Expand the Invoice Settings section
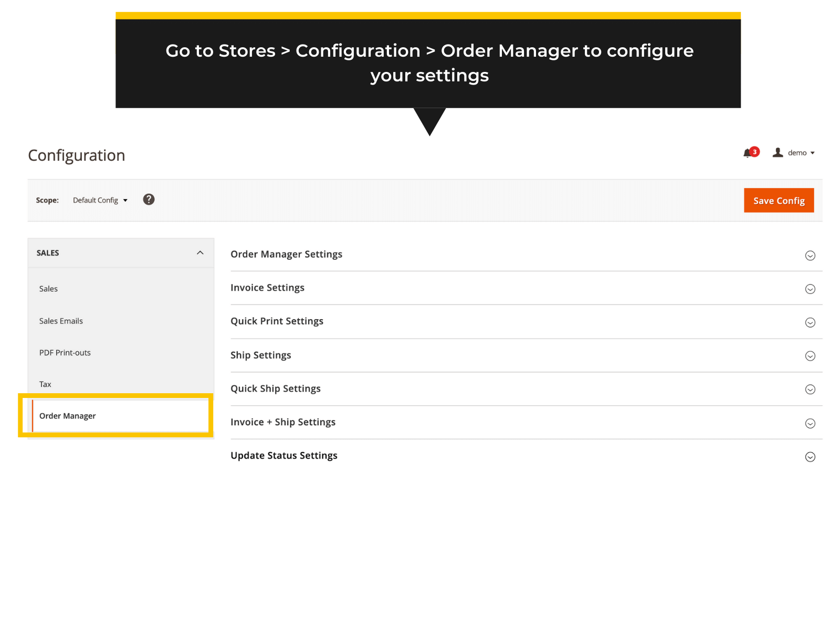Screen dimensions: 840x630 pyautogui.click(x=810, y=289)
